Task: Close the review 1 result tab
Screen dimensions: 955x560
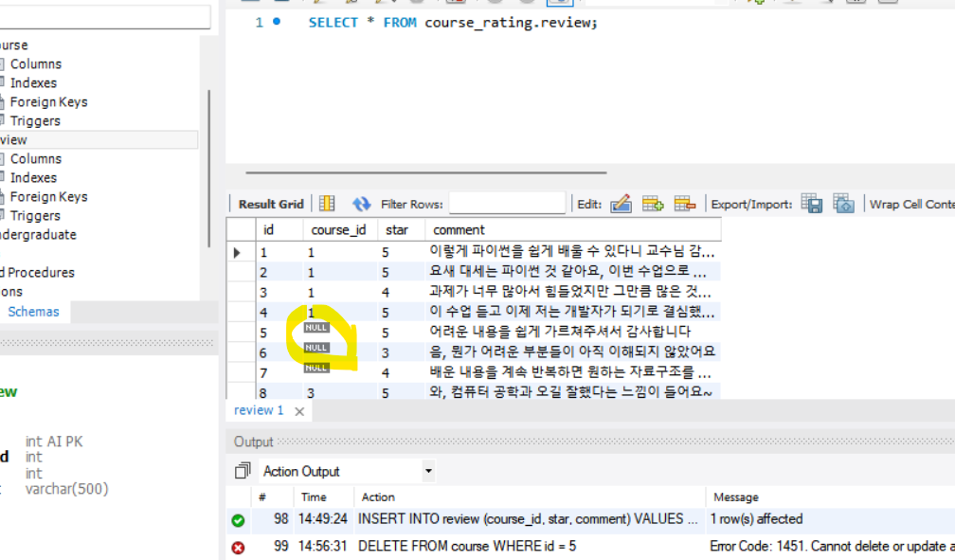Action: pos(299,412)
